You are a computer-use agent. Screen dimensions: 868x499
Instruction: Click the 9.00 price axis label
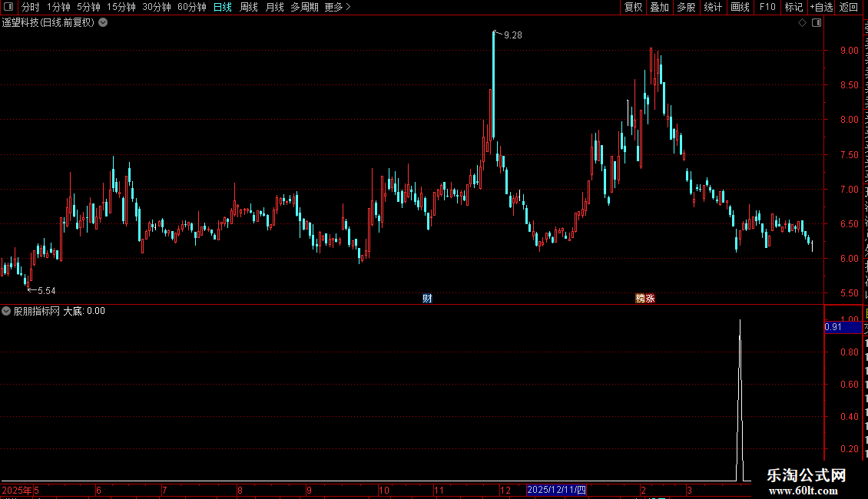click(849, 51)
